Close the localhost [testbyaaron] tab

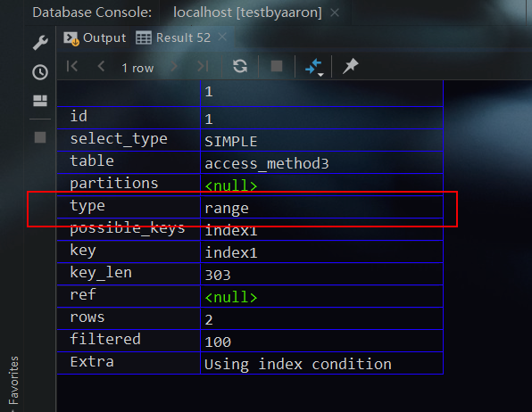(335, 12)
